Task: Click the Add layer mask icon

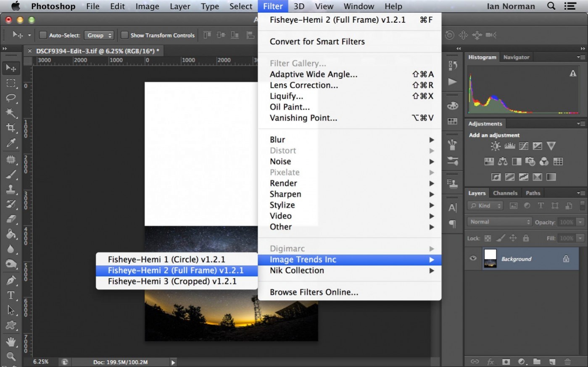Action: 506,362
